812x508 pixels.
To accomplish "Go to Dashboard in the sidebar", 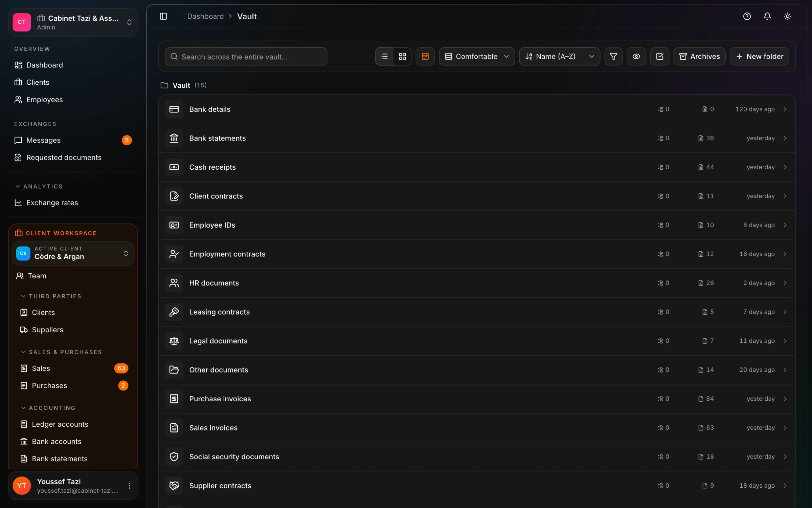I will (39, 65).
